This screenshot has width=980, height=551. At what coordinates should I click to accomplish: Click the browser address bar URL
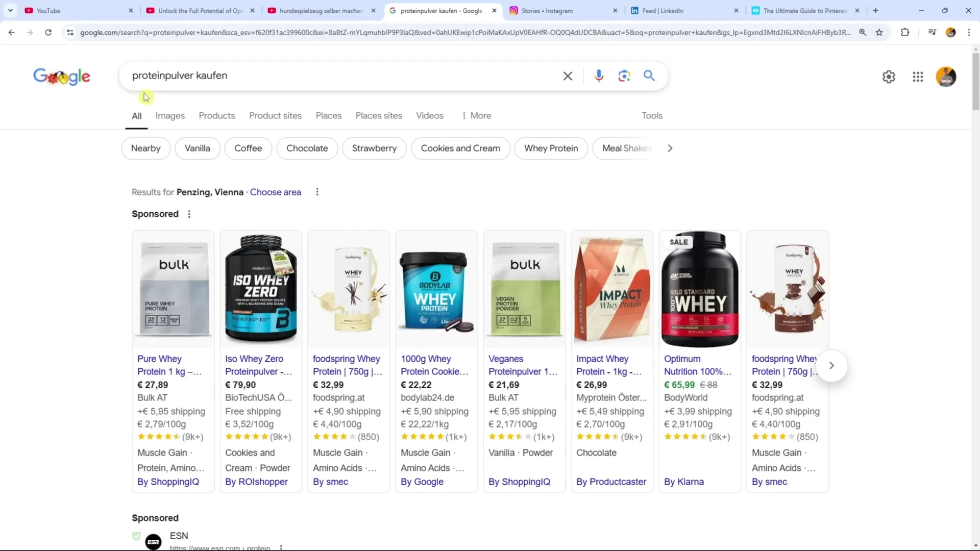[465, 32]
